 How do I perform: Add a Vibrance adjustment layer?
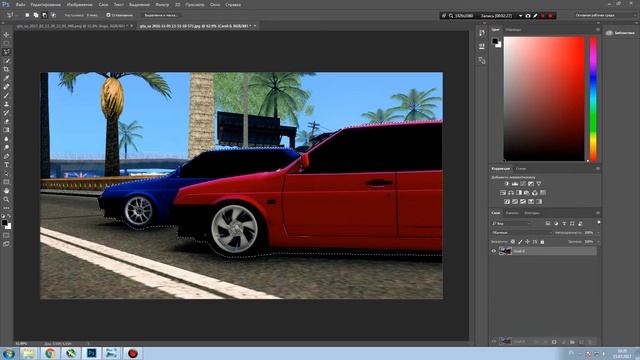pos(539,184)
